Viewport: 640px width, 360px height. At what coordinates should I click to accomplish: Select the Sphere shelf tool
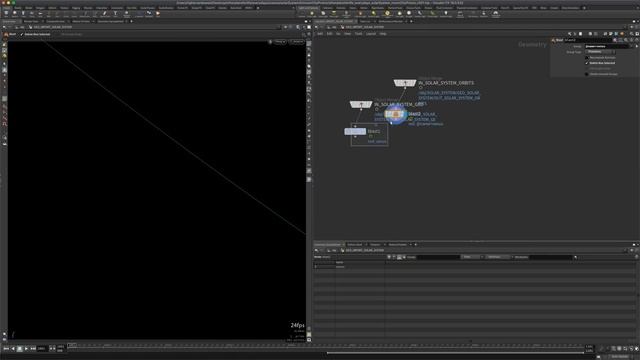[15, 13]
